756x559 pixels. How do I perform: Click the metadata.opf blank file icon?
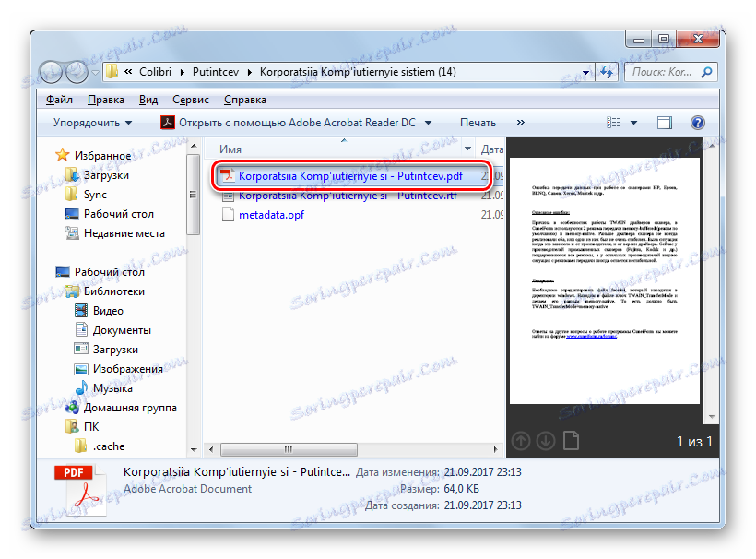(x=228, y=215)
